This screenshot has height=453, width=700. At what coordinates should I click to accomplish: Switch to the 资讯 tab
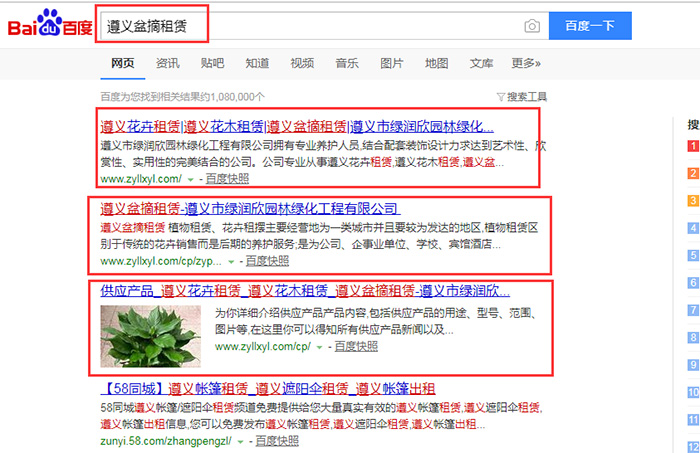(x=168, y=63)
